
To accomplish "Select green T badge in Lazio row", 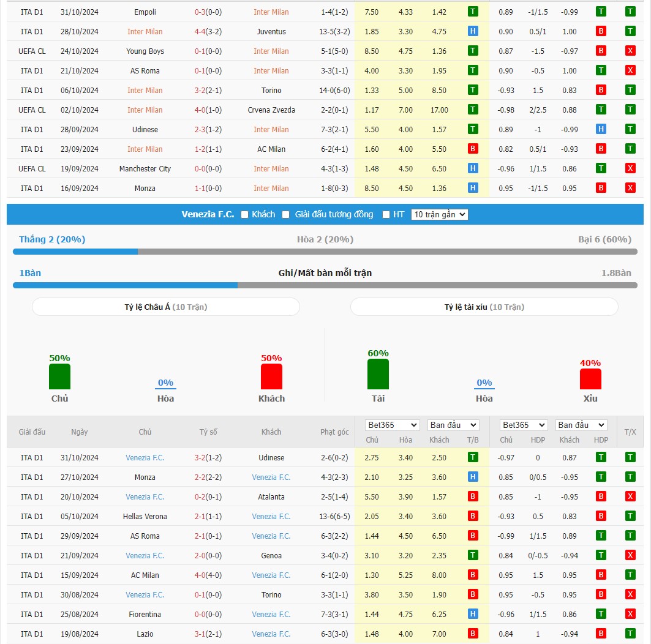I will pos(630,633).
